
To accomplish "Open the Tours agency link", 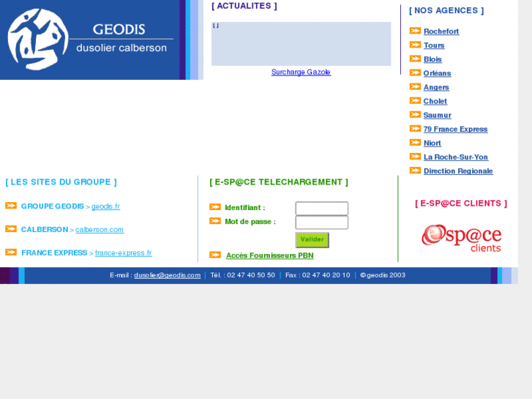I will [x=434, y=45].
